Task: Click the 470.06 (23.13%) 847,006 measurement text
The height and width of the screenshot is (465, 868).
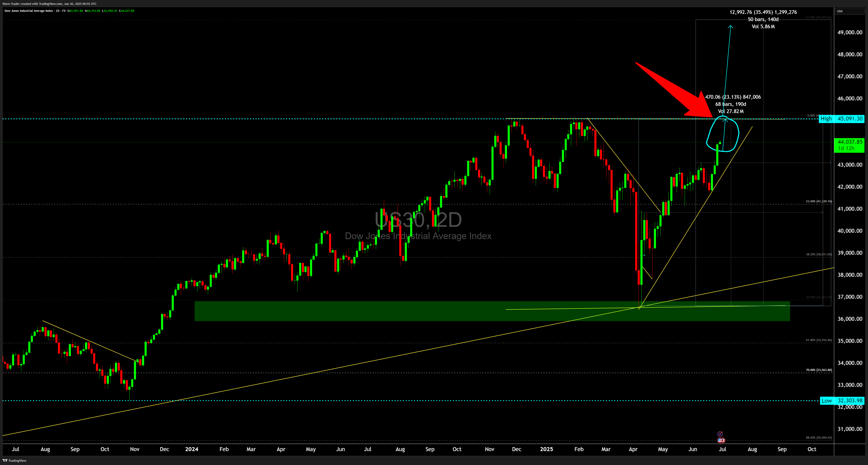Action: (x=733, y=97)
